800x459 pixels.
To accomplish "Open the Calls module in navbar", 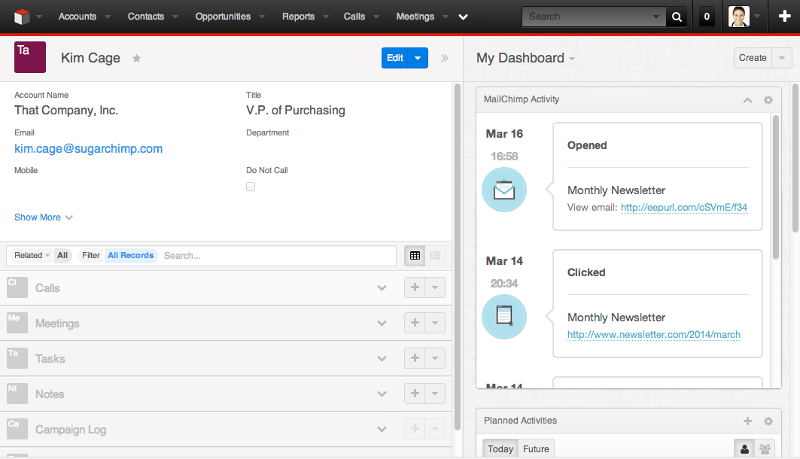I will pyautogui.click(x=354, y=16).
